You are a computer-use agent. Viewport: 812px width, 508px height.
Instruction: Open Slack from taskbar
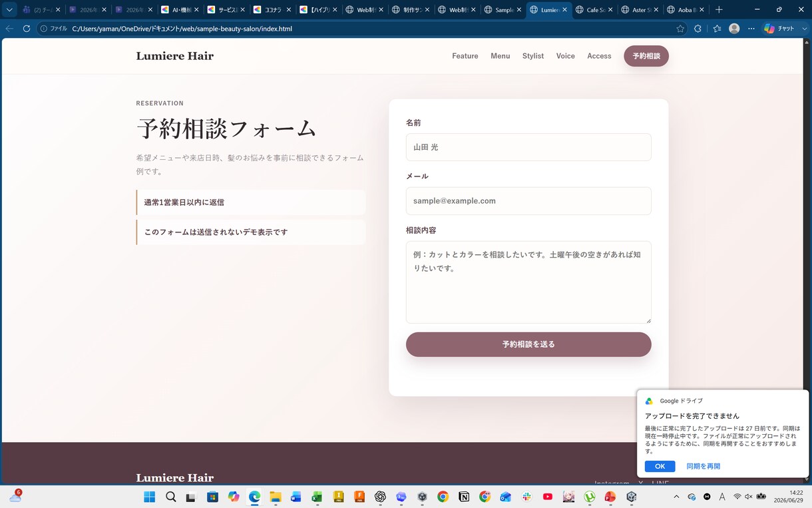tap(526, 497)
